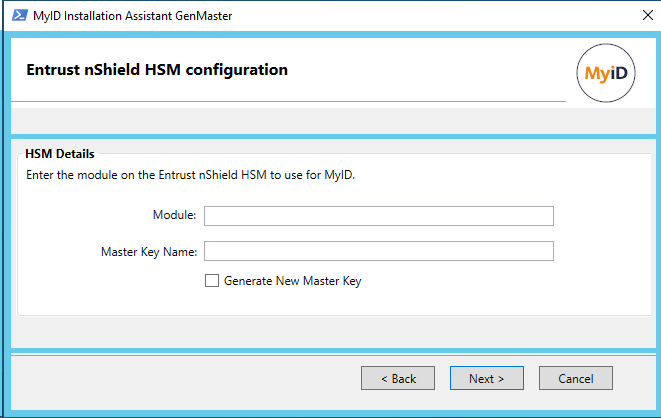Click the PowerShell icon in the title bar
This screenshot has height=418, width=661.
(19, 16)
